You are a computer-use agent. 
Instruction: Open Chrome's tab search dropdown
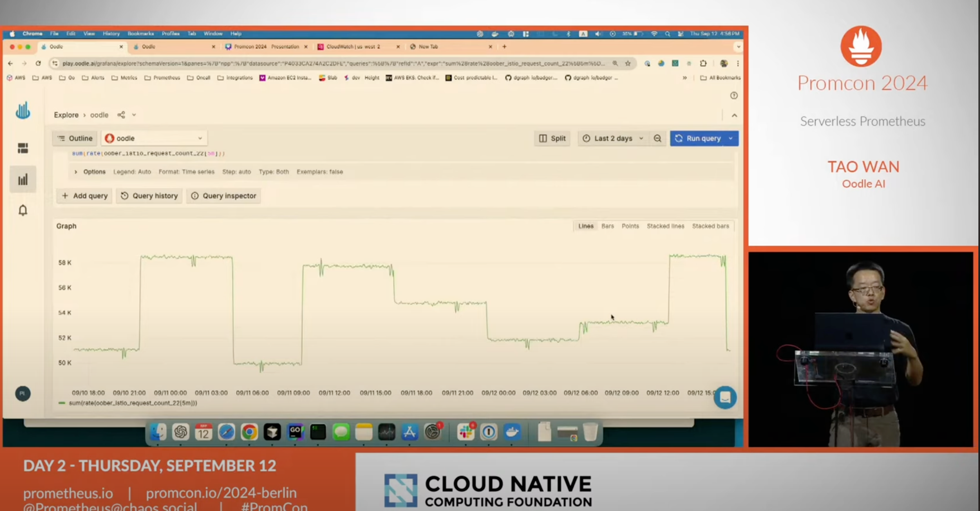[x=738, y=47]
